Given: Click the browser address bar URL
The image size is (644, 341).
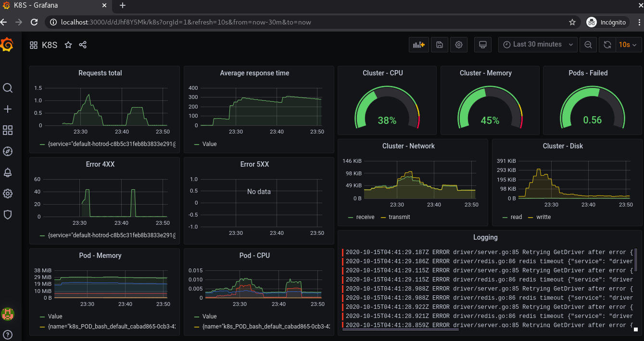Looking at the screenshot, I should pyautogui.click(x=186, y=22).
